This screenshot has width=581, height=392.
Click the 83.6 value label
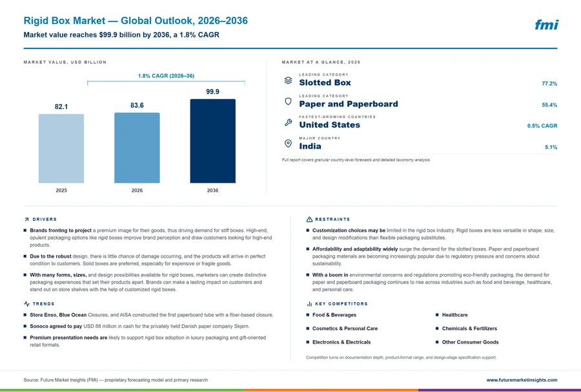pyautogui.click(x=137, y=105)
